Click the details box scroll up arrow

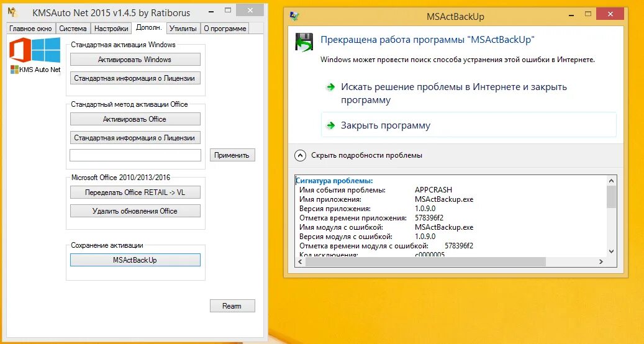[611, 181]
